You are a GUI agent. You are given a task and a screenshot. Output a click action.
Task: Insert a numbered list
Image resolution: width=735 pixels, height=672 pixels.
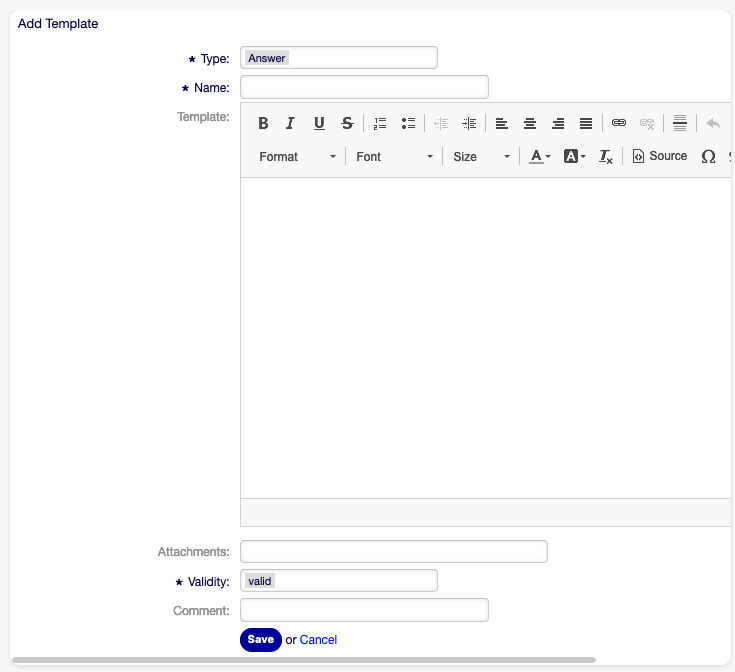click(x=380, y=123)
